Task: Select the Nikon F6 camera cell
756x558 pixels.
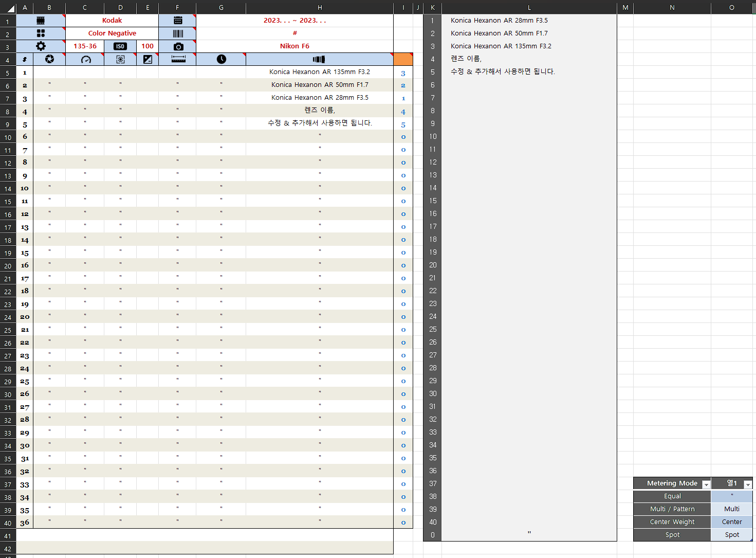Action: tap(294, 46)
